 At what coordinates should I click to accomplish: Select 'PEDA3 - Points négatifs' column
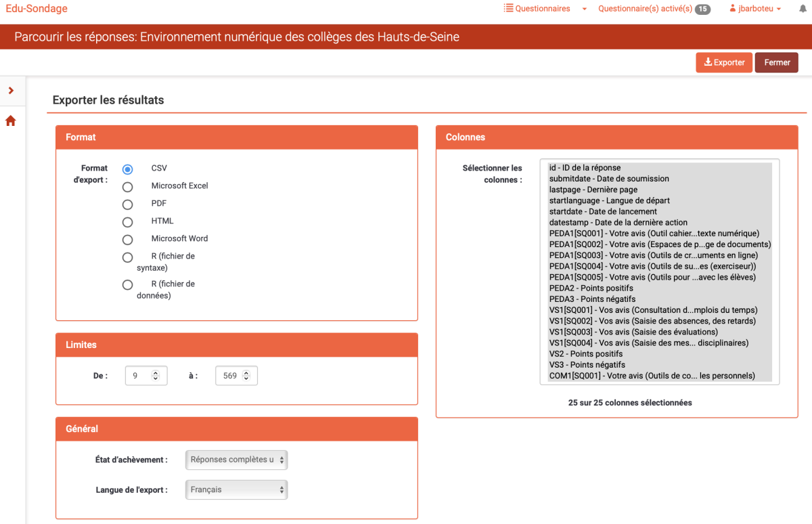click(660, 299)
